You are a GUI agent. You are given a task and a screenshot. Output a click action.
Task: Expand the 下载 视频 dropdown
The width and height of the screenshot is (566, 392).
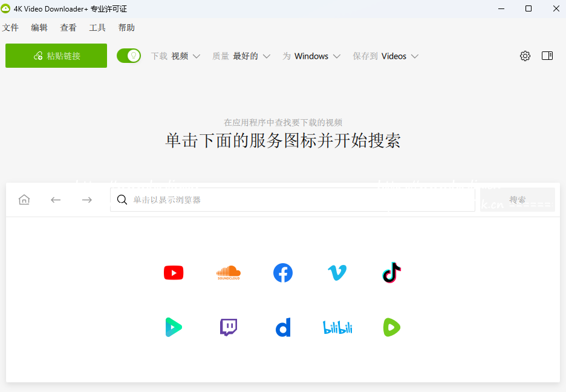(x=175, y=56)
